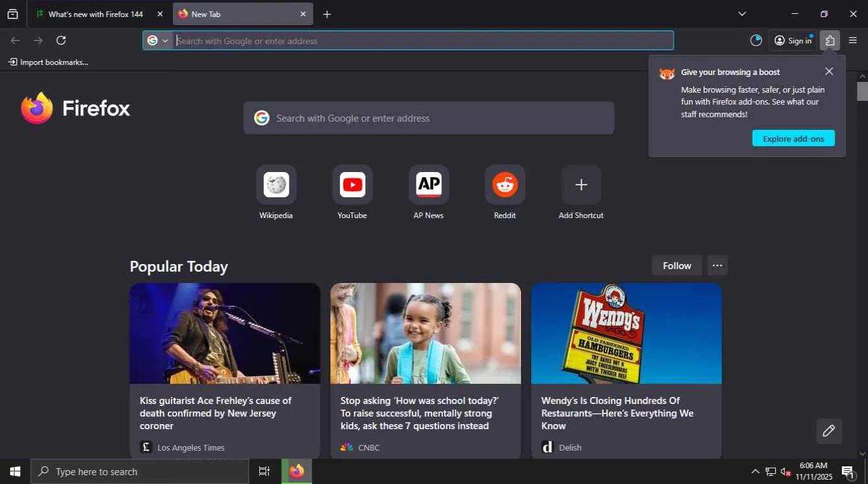Open the Windows notification center
868x484 pixels.
coord(849,472)
